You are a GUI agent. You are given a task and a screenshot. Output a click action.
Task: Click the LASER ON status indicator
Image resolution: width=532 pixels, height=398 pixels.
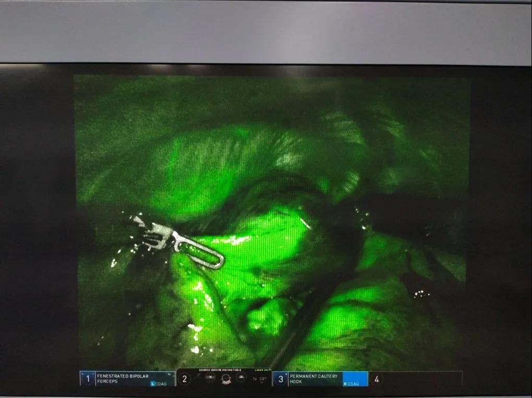(x=262, y=370)
